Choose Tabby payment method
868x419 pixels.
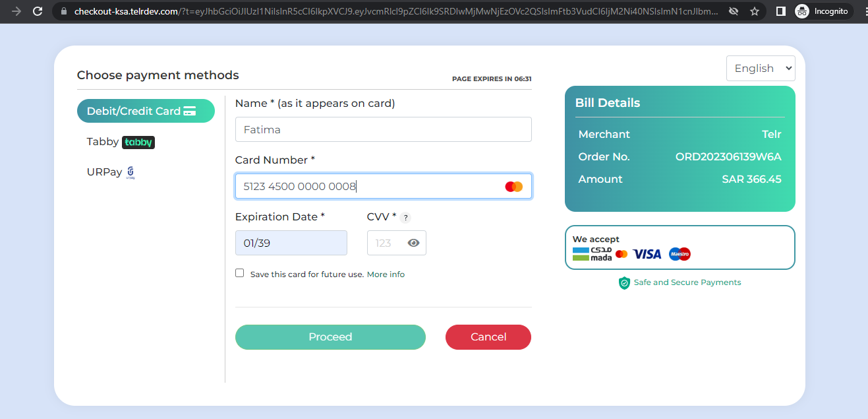pyautogui.click(x=120, y=142)
